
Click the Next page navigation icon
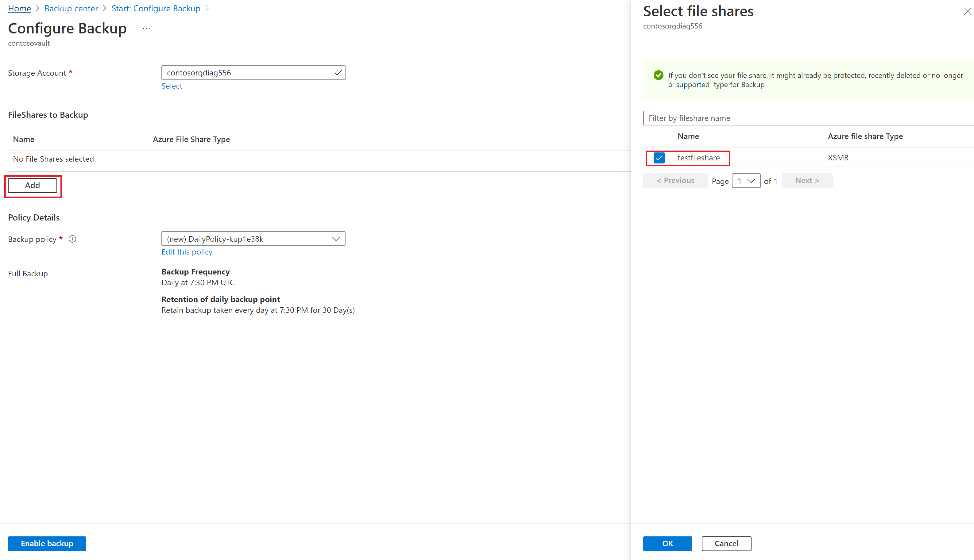(807, 180)
